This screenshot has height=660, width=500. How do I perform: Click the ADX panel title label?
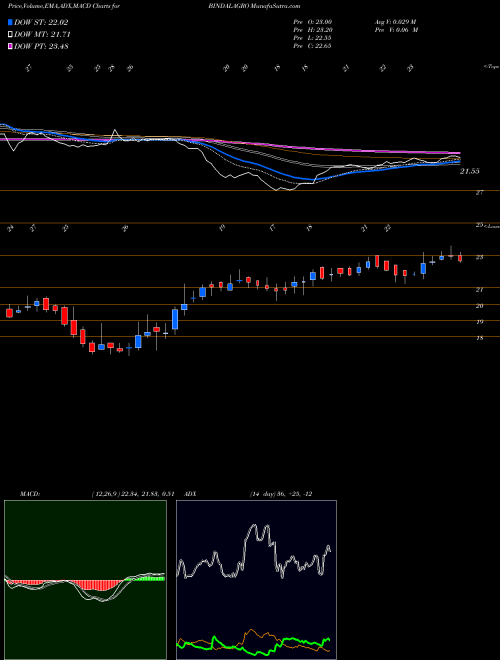(x=191, y=494)
